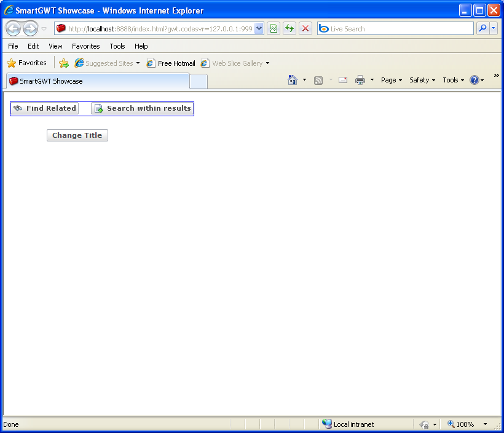This screenshot has width=504, height=433.
Task: Open the recent pages dropdown arrow
Action: 44,29
